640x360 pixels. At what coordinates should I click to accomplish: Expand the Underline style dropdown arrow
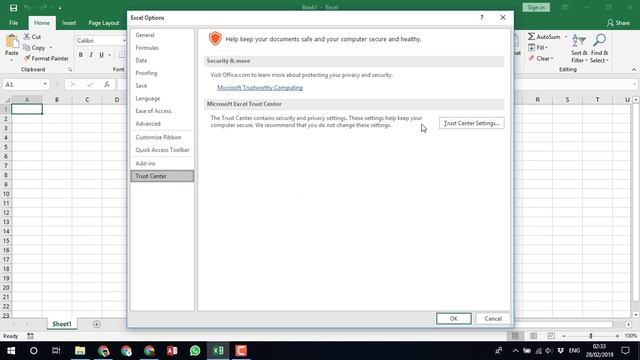[x=109, y=55]
